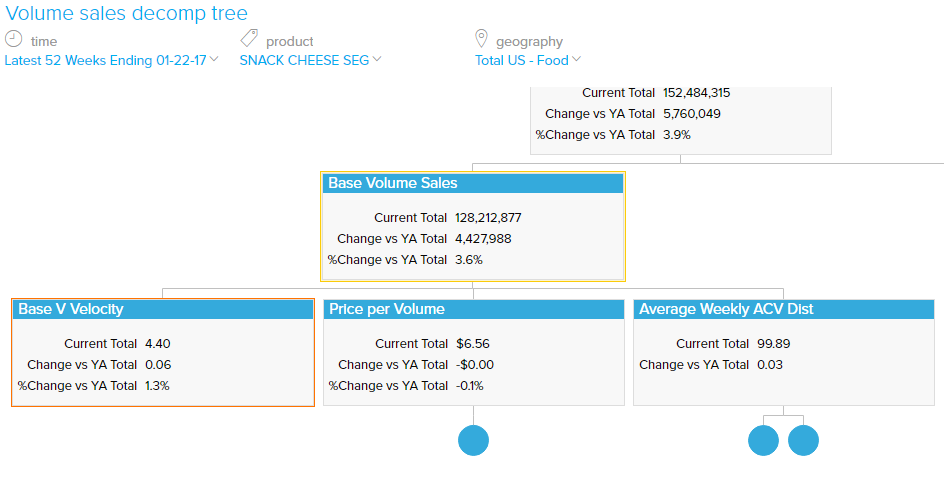This screenshot has height=497, width=944.
Task: Expand left blue node under Average Weekly ACV Dist
Action: click(x=763, y=440)
